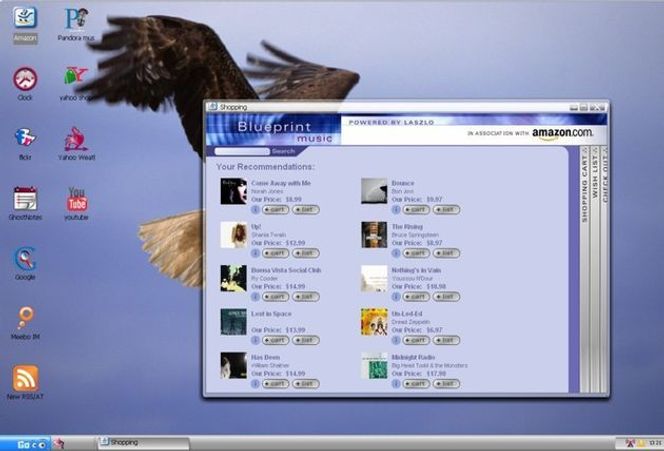This screenshot has width=664, height=451.
Task: Add Has Been to cart
Action: [x=275, y=384]
